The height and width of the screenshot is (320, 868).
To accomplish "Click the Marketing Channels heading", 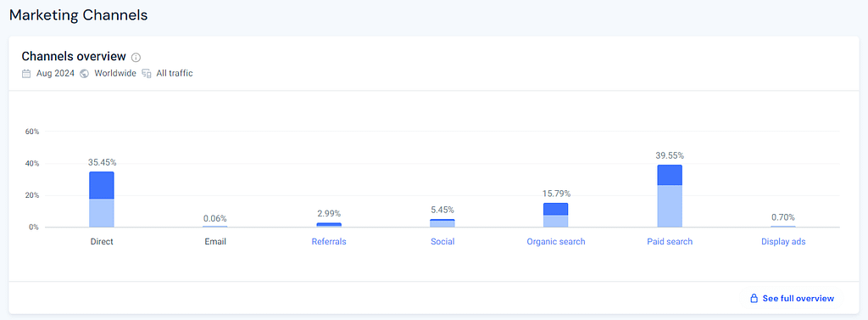I will pyautogui.click(x=79, y=15).
